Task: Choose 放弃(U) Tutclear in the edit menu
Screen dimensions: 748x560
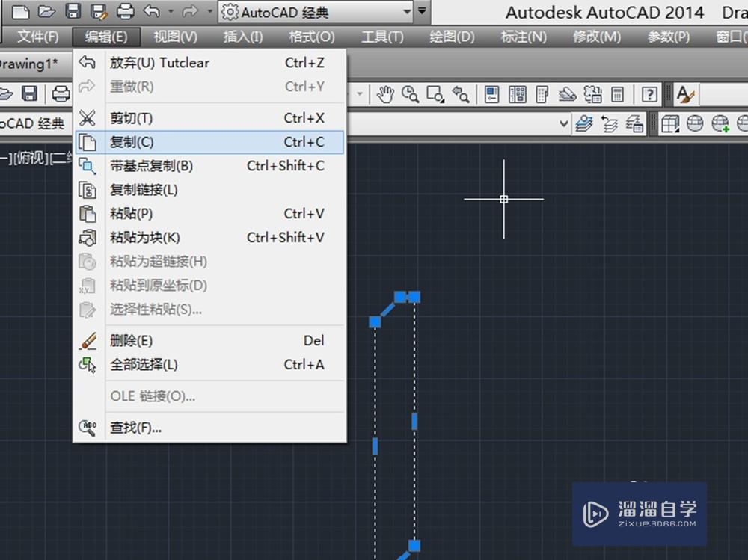Action: [x=209, y=63]
